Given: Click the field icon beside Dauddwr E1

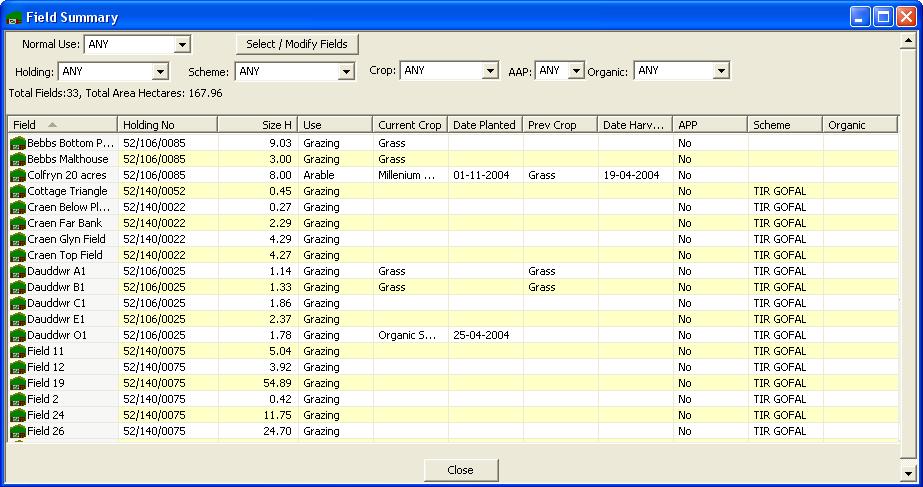Looking at the screenshot, I should click(x=18, y=319).
